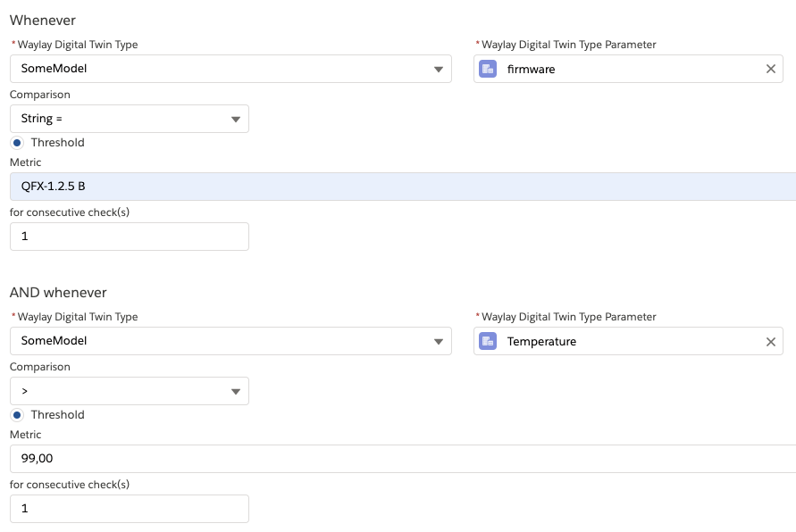Click arrow of AND whenever SomeModel dropdown

click(439, 342)
